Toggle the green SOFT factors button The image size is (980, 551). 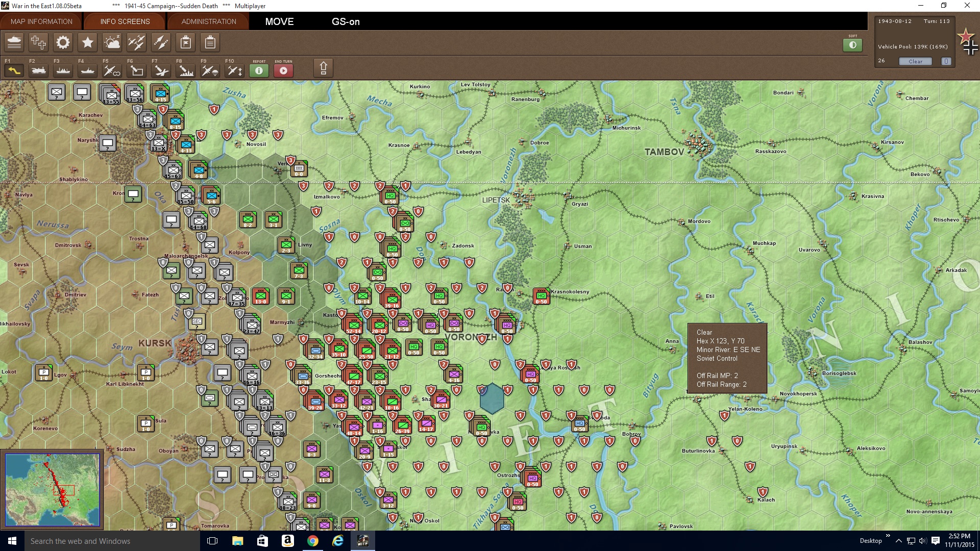(852, 45)
